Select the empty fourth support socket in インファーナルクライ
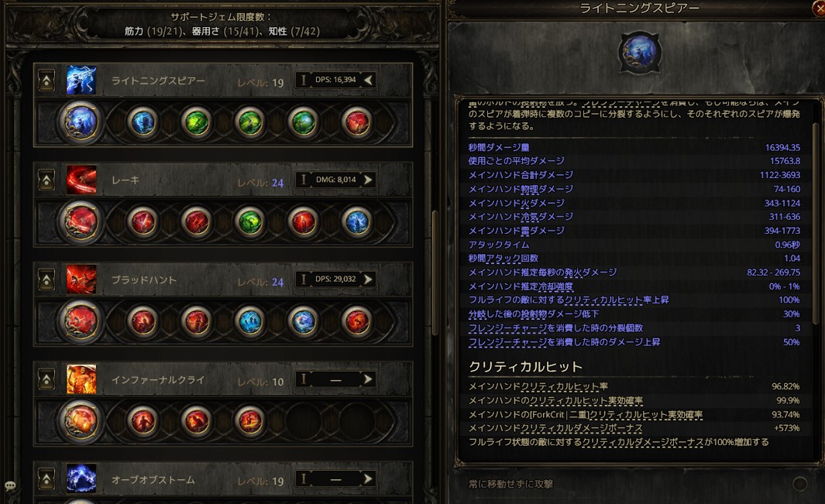This screenshot has height=504, width=825. (303, 421)
